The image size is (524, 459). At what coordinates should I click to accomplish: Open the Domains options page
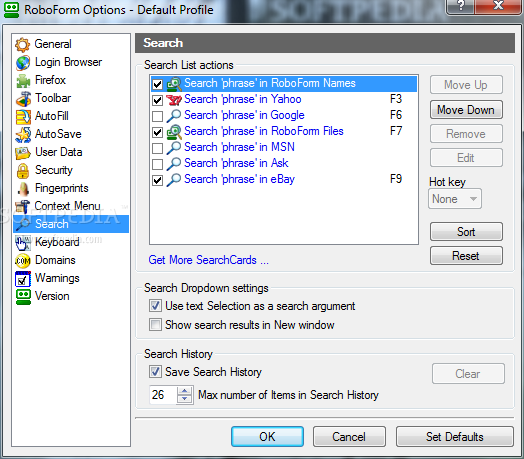(x=55, y=260)
